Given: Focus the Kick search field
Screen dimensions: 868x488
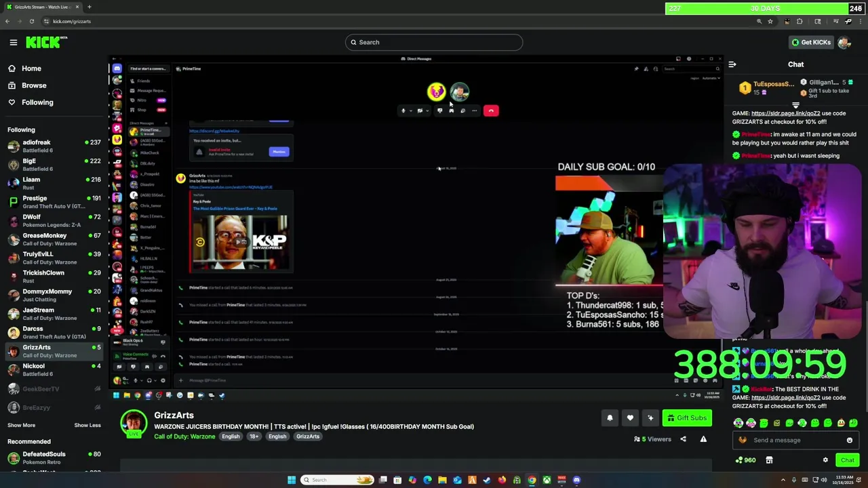Looking at the screenshot, I should pyautogui.click(x=434, y=42).
